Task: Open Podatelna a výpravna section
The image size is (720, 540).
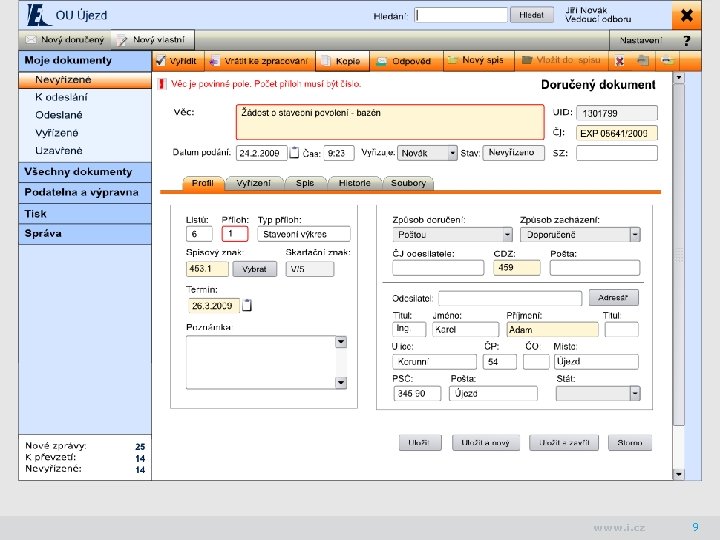Action: coord(85,192)
